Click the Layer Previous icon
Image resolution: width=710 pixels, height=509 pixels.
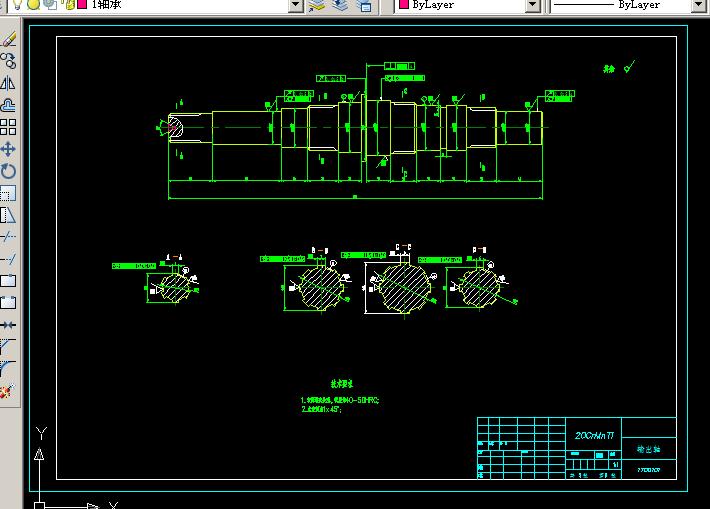tap(340, 5)
